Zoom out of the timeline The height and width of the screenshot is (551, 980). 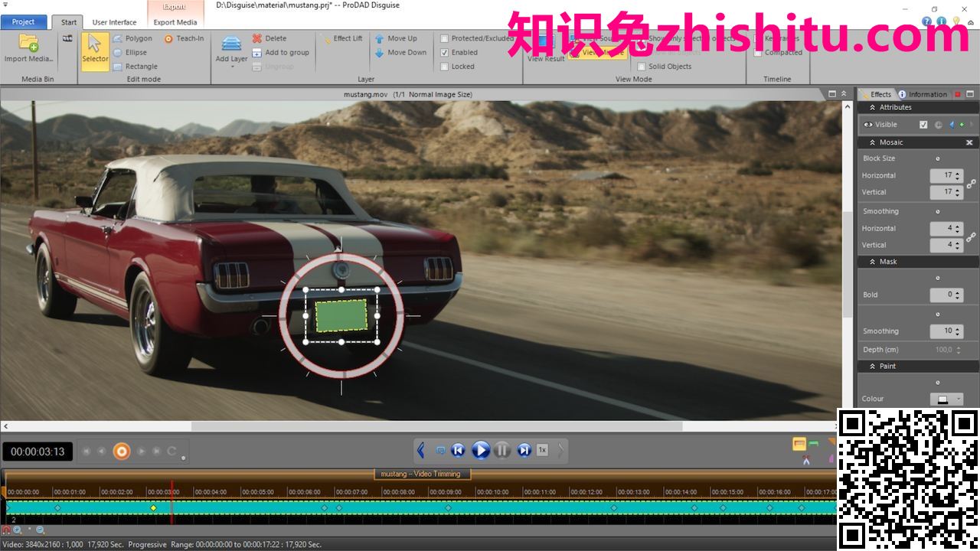point(41,530)
